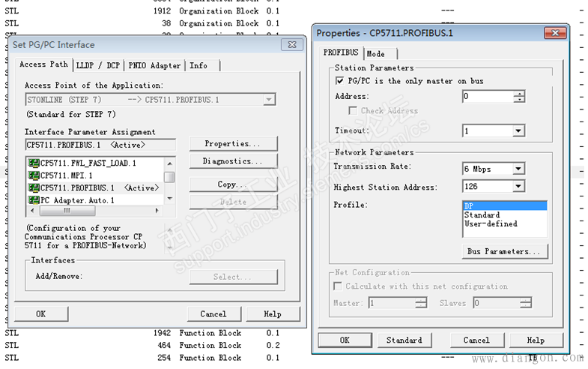
Task: Cancel the Set PG/PC Interface dialog
Action: point(213,313)
